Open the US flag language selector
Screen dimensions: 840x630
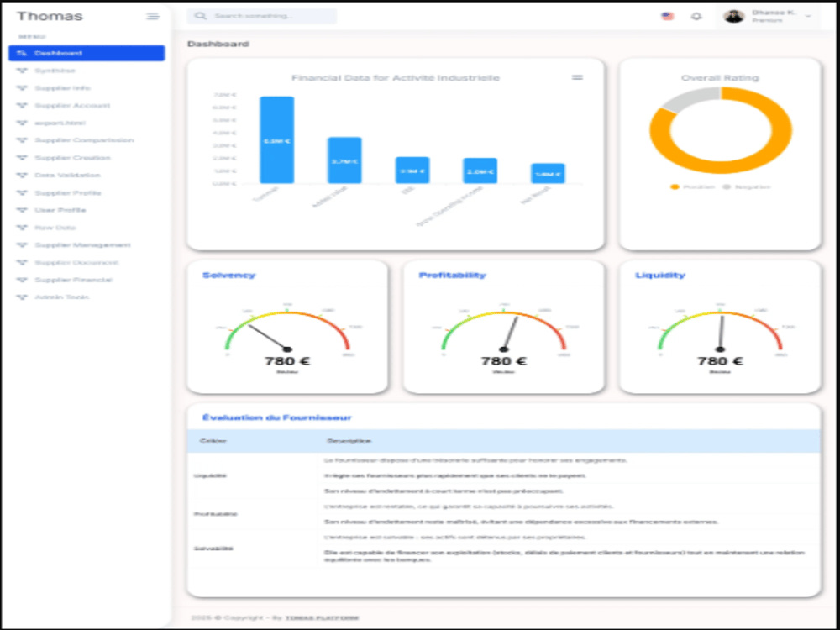(x=668, y=16)
